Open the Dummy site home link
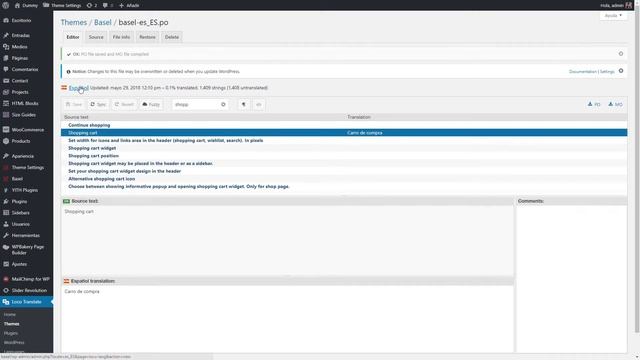Viewport: 640px width, 360px height. coord(26,5)
